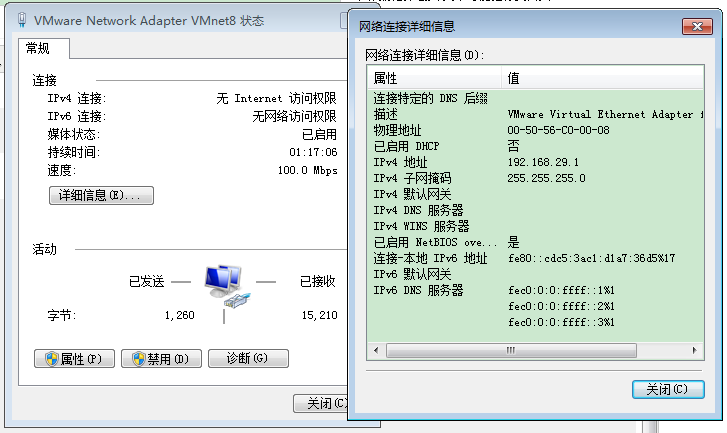Viewport: 727px width, 433px height.
Task: Click MAC value 00-50-56-C0-00-08
Action: click(558, 130)
